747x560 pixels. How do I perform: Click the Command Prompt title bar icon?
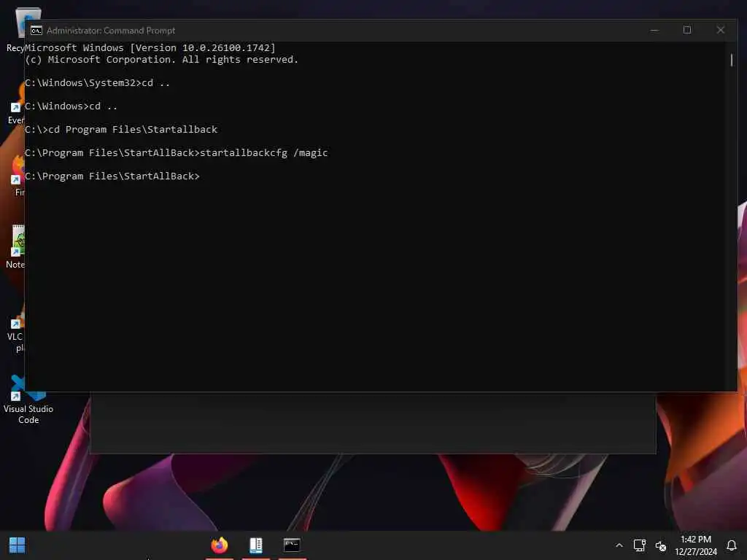(36, 31)
